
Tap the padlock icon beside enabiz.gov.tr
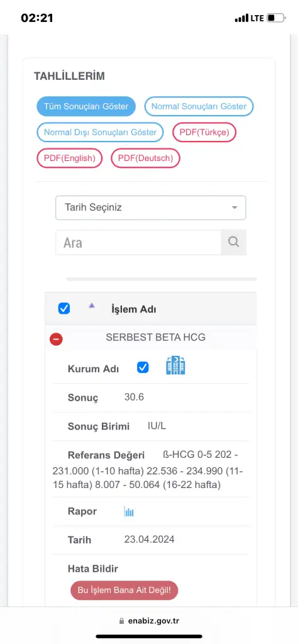coord(121,621)
